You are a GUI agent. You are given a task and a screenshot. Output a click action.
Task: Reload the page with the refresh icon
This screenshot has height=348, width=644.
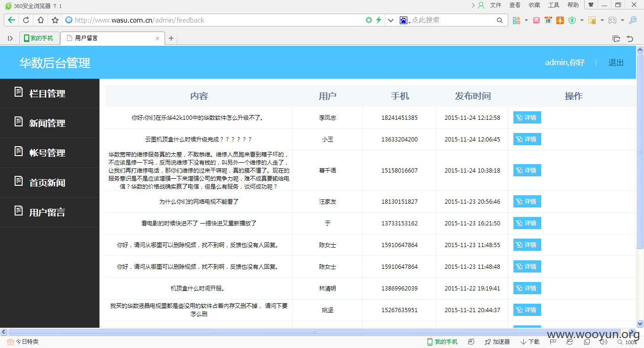[x=26, y=20]
